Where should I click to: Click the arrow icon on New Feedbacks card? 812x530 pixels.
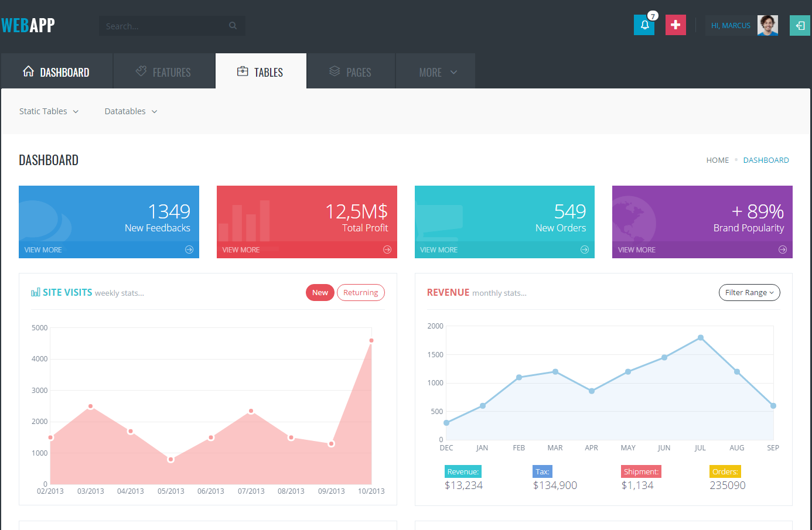point(189,249)
